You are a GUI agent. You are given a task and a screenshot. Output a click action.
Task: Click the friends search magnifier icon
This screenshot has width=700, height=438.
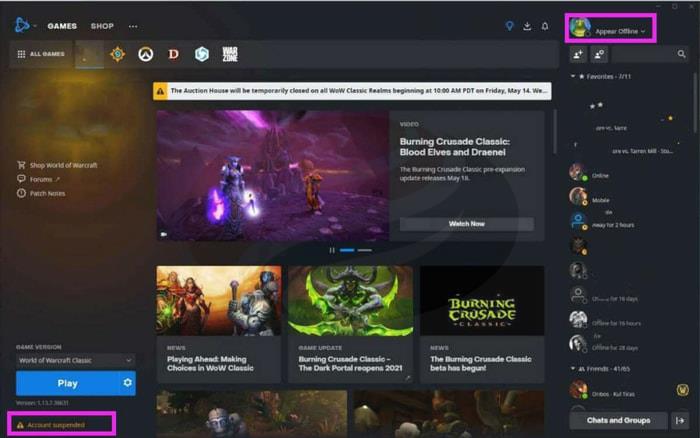coord(682,54)
